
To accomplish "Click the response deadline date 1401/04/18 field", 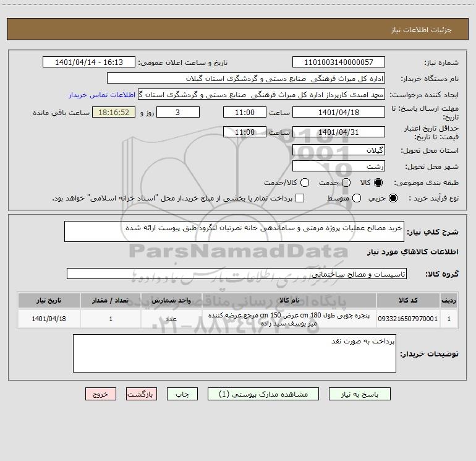I will 339,112.
